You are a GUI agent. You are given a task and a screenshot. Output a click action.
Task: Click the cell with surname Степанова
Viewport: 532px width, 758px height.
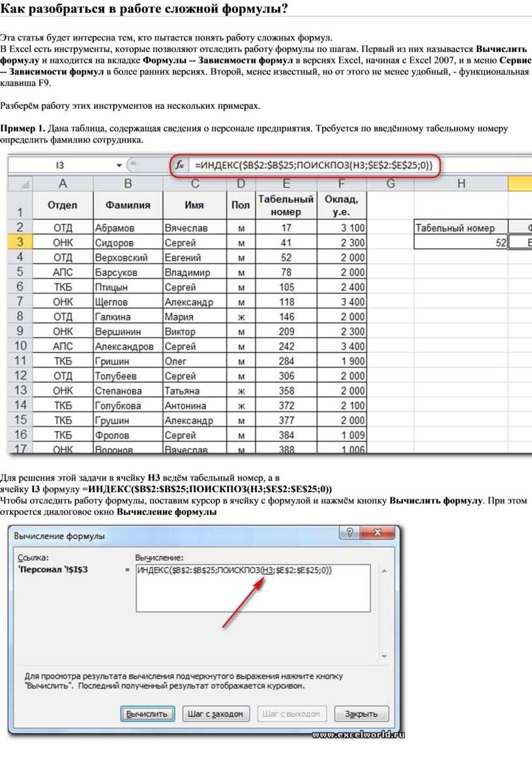pyautogui.click(x=128, y=390)
